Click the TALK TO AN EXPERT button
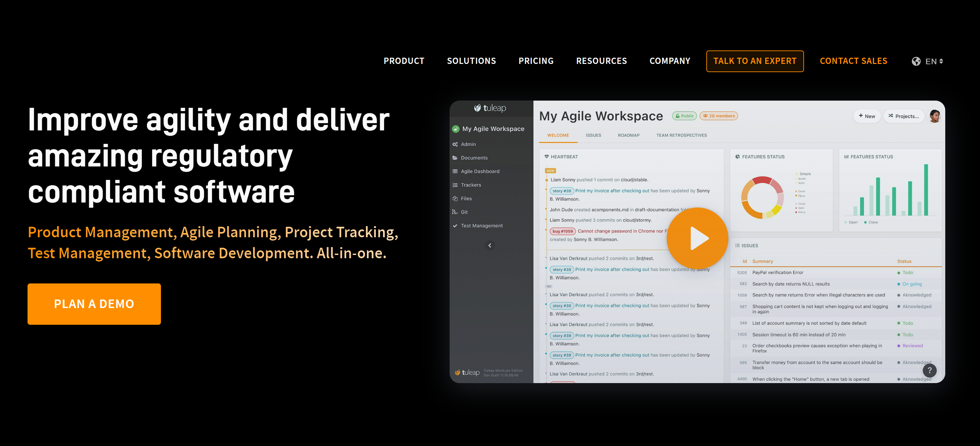 pyautogui.click(x=755, y=61)
